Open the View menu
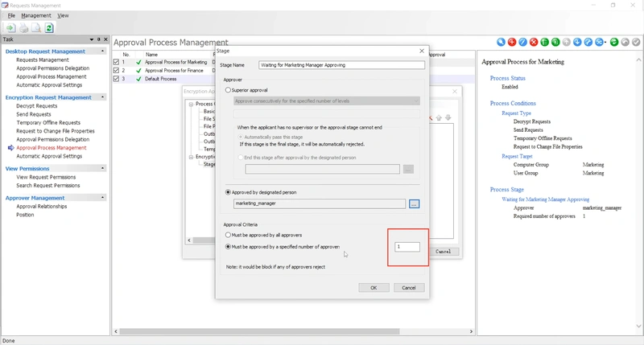The image size is (644, 345). 63,15
